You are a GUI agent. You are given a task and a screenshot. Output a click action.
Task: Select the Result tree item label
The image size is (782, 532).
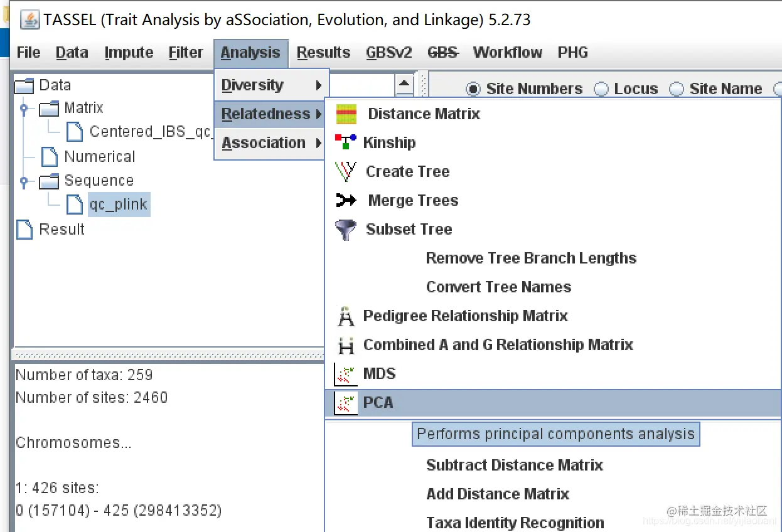(x=62, y=230)
